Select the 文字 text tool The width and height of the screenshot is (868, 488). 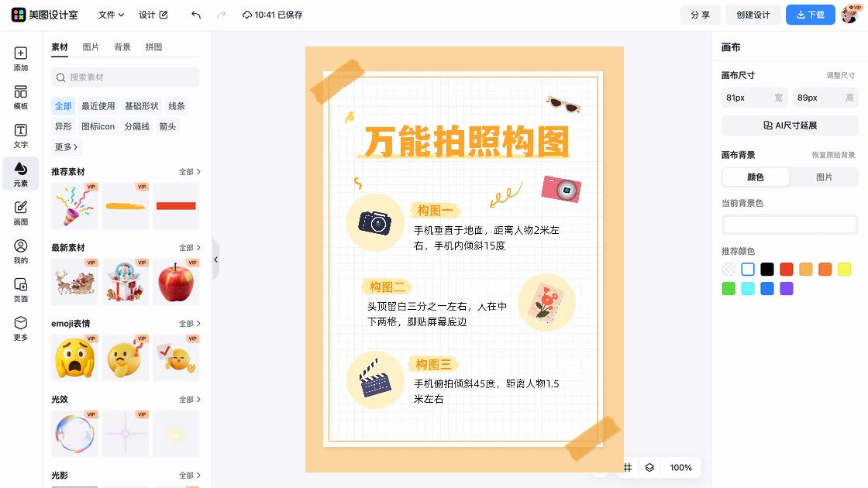point(20,136)
